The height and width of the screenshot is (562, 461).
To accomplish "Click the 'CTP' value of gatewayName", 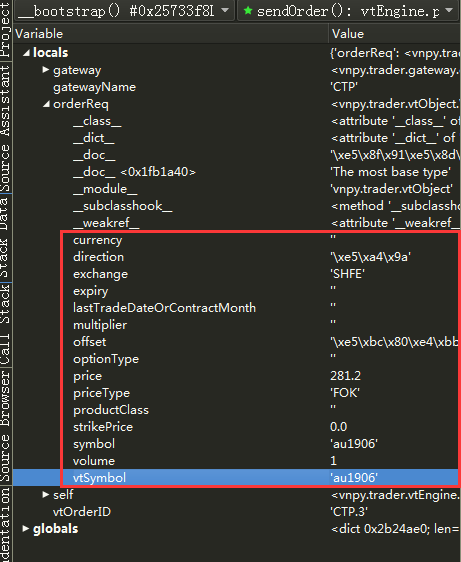I will [344, 87].
